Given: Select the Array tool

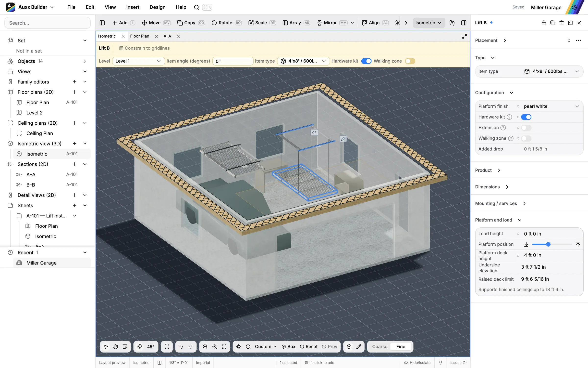Looking at the screenshot, I should tap(296, 23).
